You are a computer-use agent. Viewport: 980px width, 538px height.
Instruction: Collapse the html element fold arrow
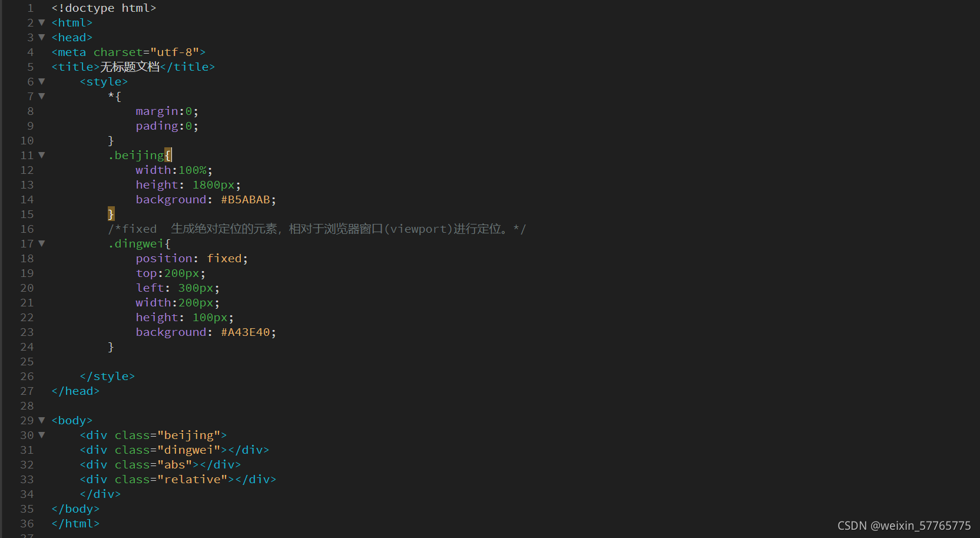[x=41, y=22]
